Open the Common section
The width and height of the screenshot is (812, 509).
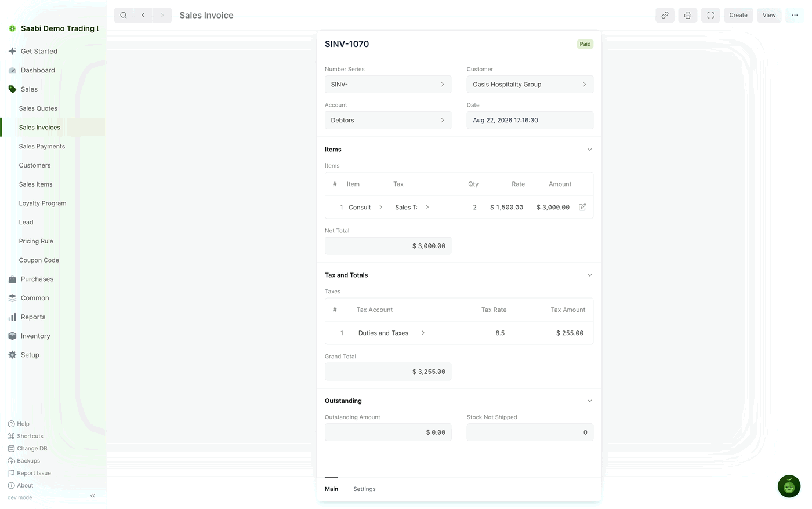pos(35,298)
